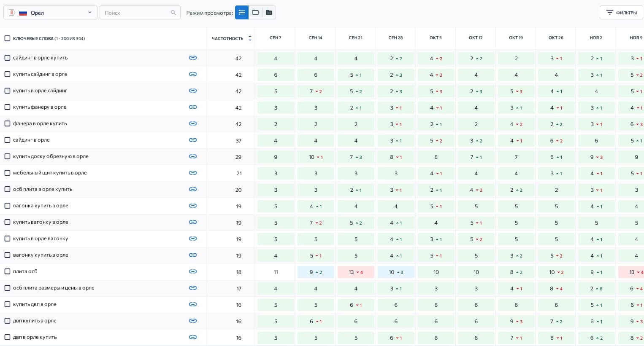The image size is (644, 346).
Task: Sort by ЧАСТОТНОСТЬ using sort arrows
Action: [x=250, y=38]
